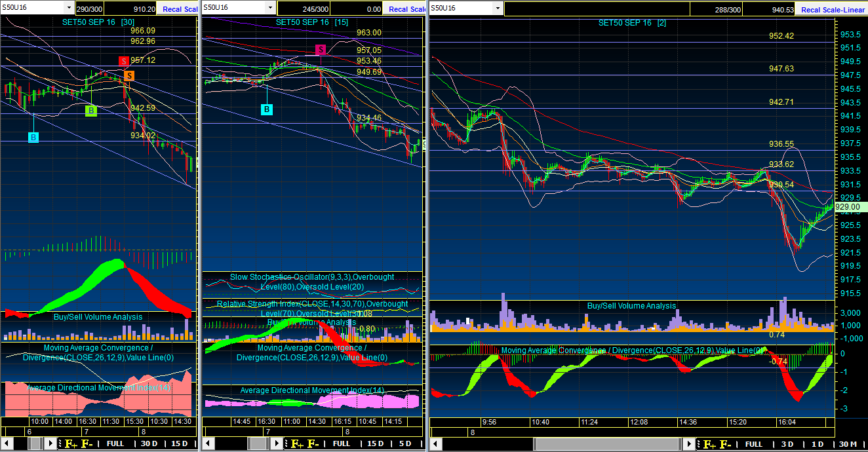This screenshot has width=868, height=452.
Task: Click 947.63 price level label in right chart
Action: 781,69
